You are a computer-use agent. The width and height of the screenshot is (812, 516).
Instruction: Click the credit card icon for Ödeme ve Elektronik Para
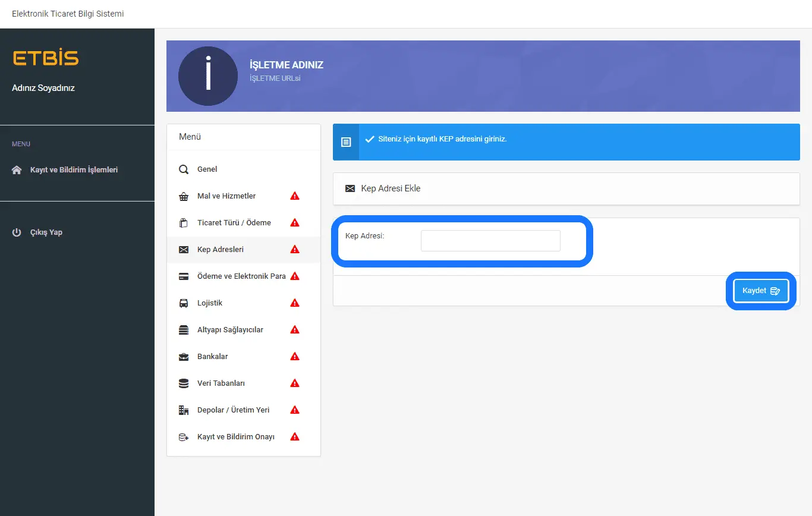[184, 276]
